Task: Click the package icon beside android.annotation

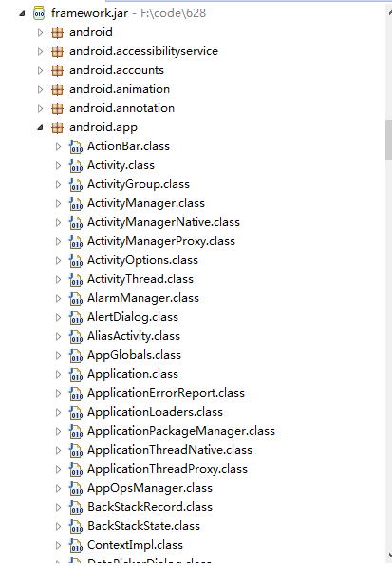Action: pos(57,108)
